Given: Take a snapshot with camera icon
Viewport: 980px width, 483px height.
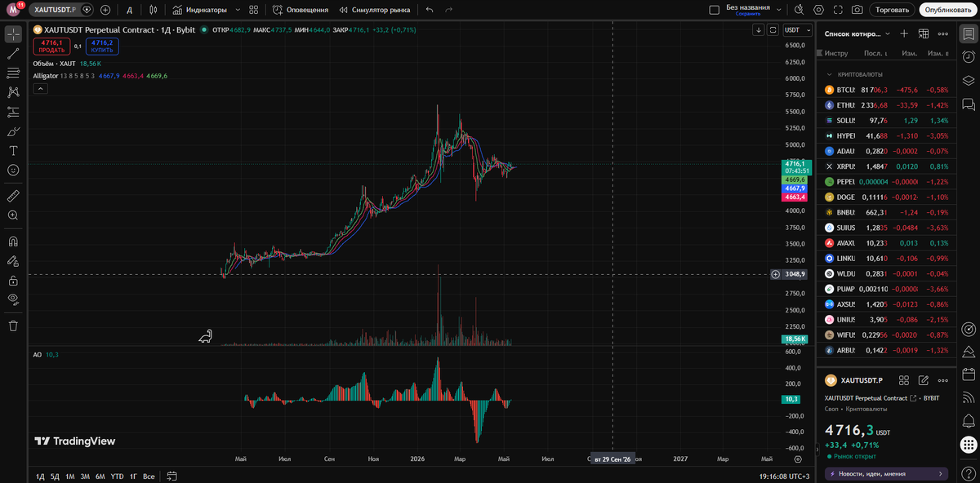Looking at the screenshot, I should pos(857,10).
